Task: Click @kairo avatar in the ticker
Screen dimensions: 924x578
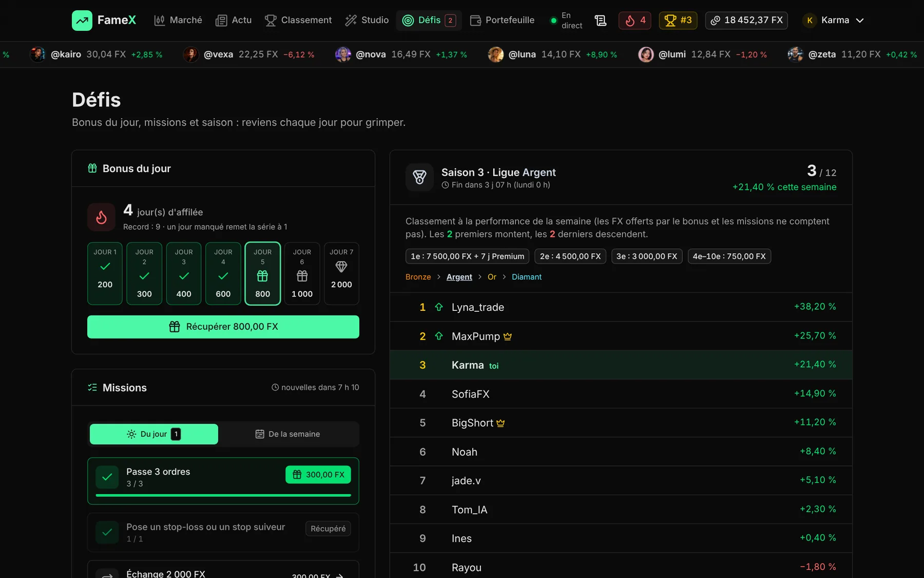Action: tap(37, 54)
